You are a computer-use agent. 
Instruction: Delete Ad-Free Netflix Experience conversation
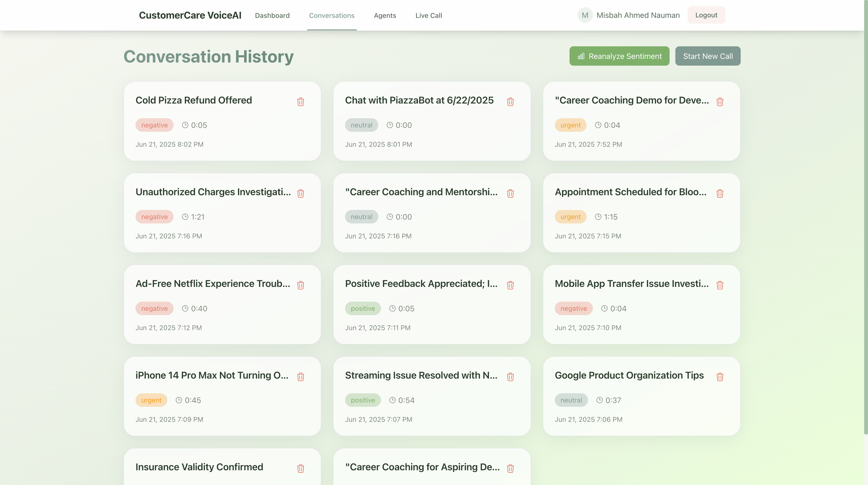(301, 285)
